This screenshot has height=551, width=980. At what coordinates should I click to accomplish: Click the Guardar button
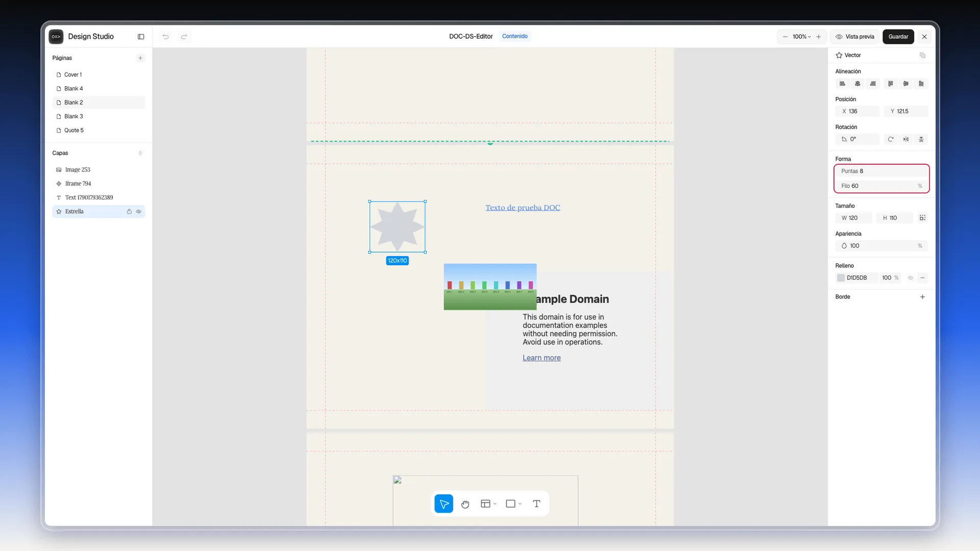898,37
